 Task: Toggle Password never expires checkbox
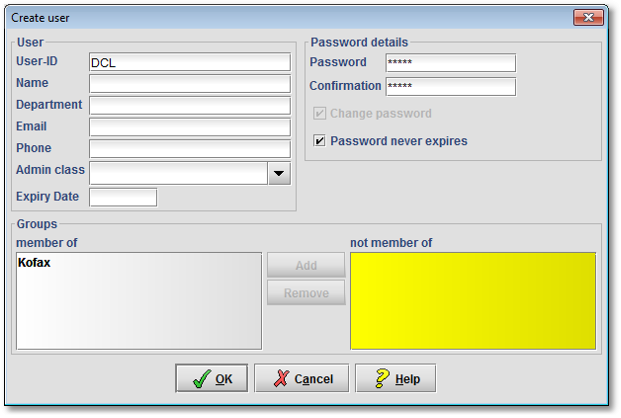(x=321, y=141)
